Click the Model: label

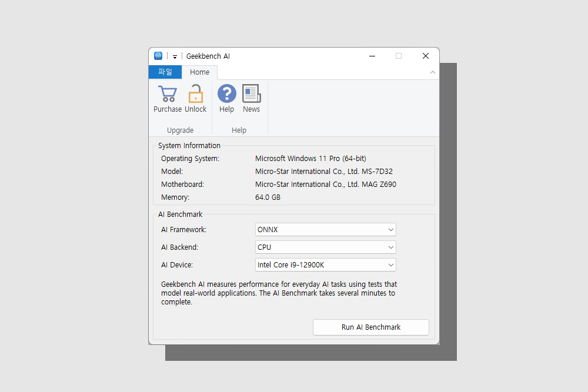point(172,172)
